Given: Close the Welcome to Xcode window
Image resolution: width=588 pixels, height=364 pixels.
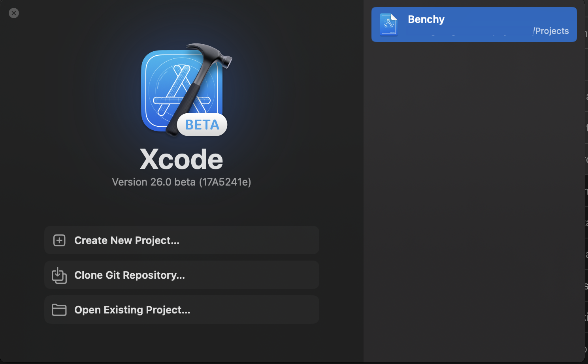Looking at the screenshot, I should coord(14,13).
